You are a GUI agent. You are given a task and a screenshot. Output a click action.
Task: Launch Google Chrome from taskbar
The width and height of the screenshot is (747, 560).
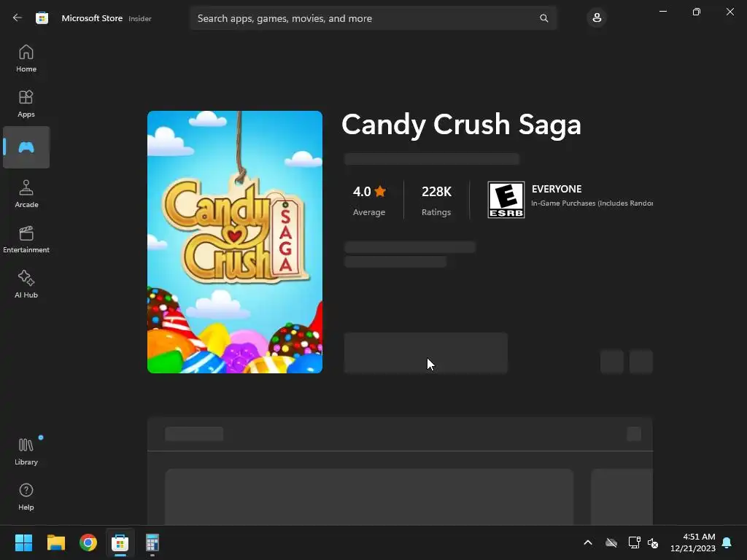click(88, 542)
